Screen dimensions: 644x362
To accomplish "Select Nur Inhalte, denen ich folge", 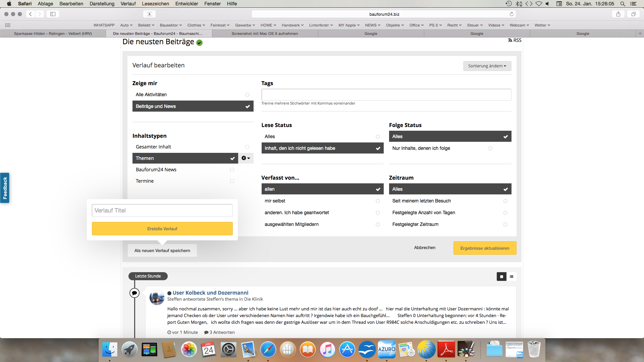I will point(450,148).
